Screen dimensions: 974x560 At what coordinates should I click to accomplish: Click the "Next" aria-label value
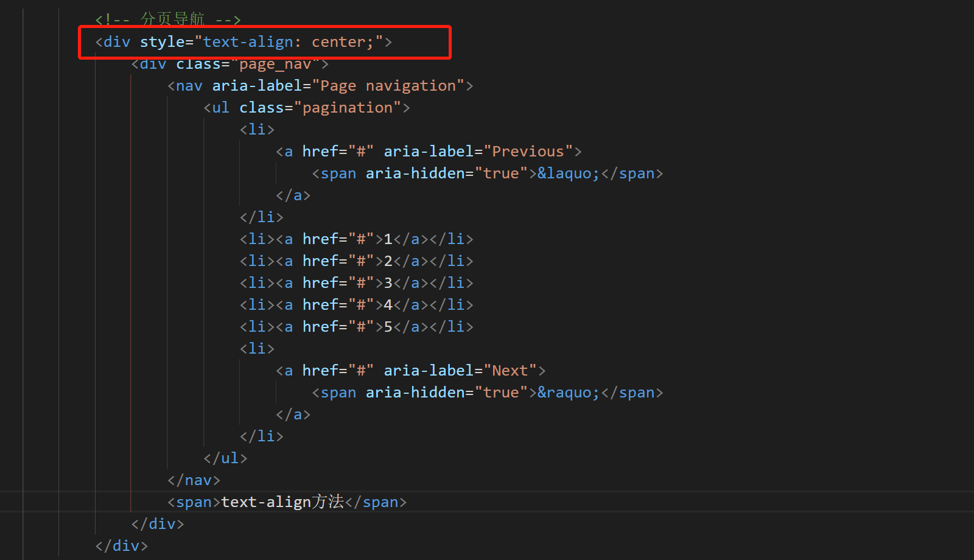pos(510,371)
